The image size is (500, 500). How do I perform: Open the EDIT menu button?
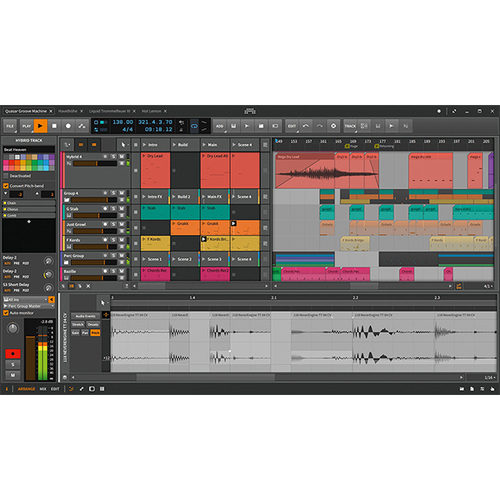click(292, 126)
